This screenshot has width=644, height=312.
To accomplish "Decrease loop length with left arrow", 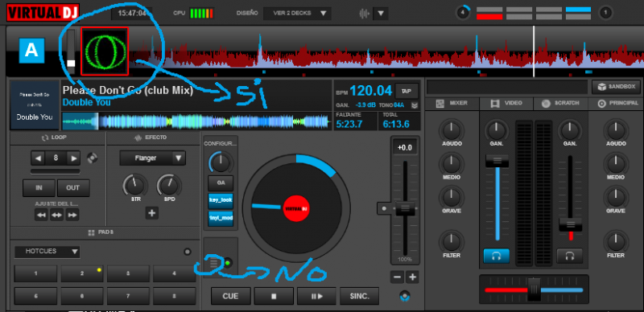I will pos(38,158).
